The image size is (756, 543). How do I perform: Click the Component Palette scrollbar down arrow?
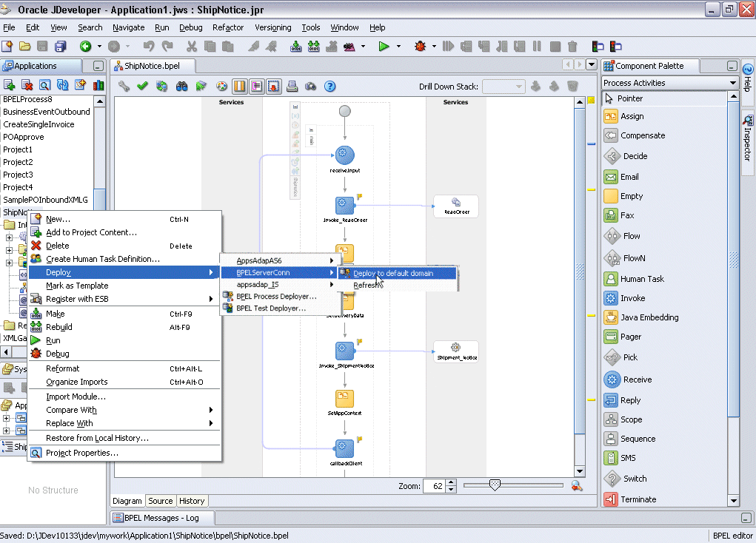[x=733, y=501]
